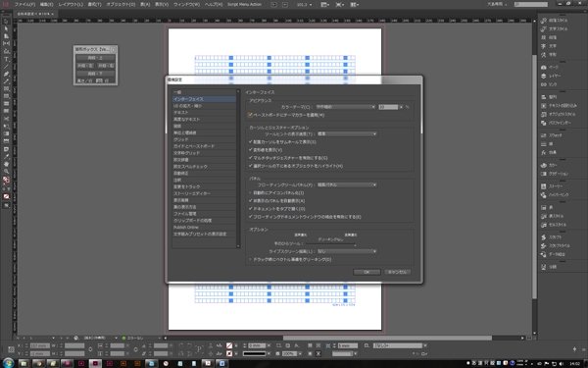The height and width of the screenshot is (368, 588).
Task: Open the スウォッチ (Swatches) panel
Action: 551,135
